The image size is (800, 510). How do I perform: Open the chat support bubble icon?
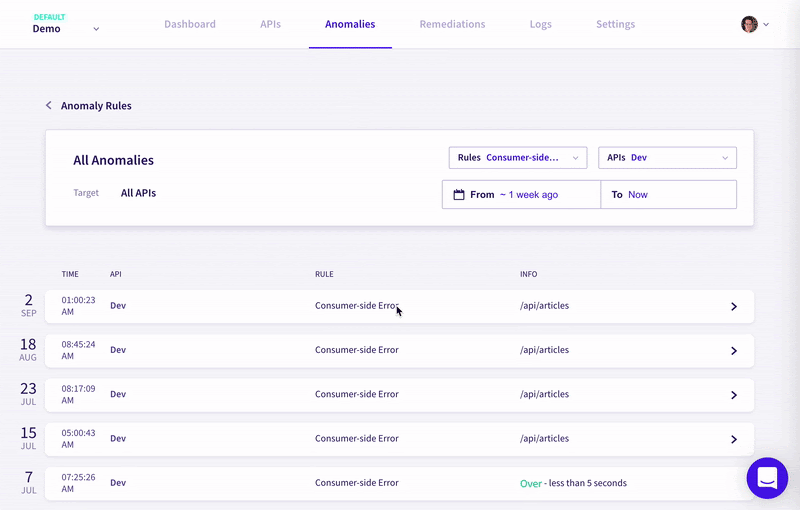coord(767,478)
